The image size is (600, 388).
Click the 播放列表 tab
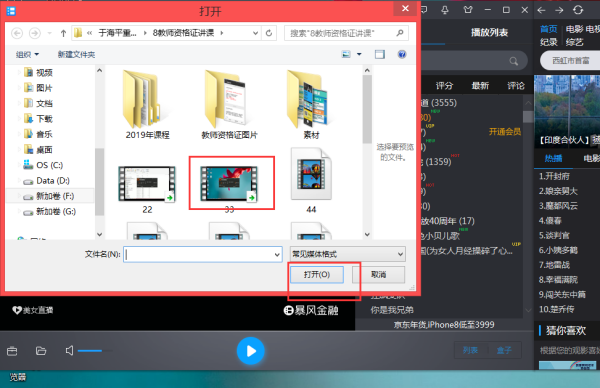coord(489,33)
